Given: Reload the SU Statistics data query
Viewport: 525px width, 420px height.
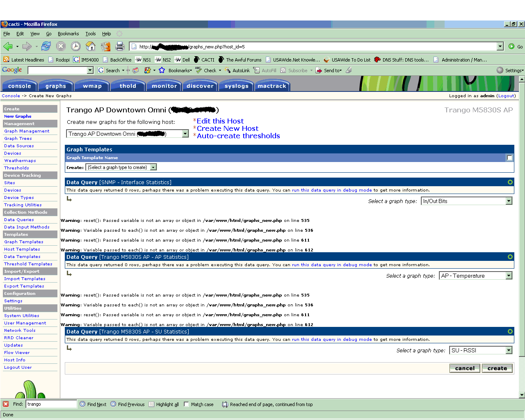Looking at the screenshot, I should (x=510, y=331).
